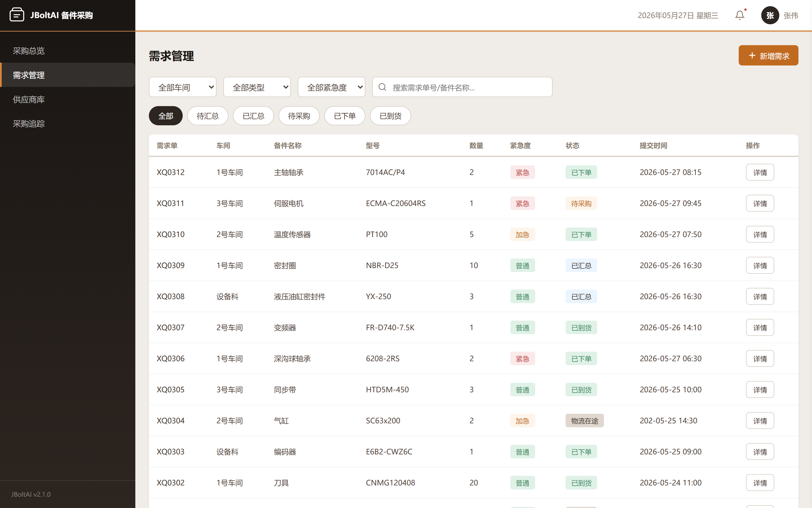812x508 pixels.
Task: Click the 新增需求 button
Action: (x=768, y=55)
